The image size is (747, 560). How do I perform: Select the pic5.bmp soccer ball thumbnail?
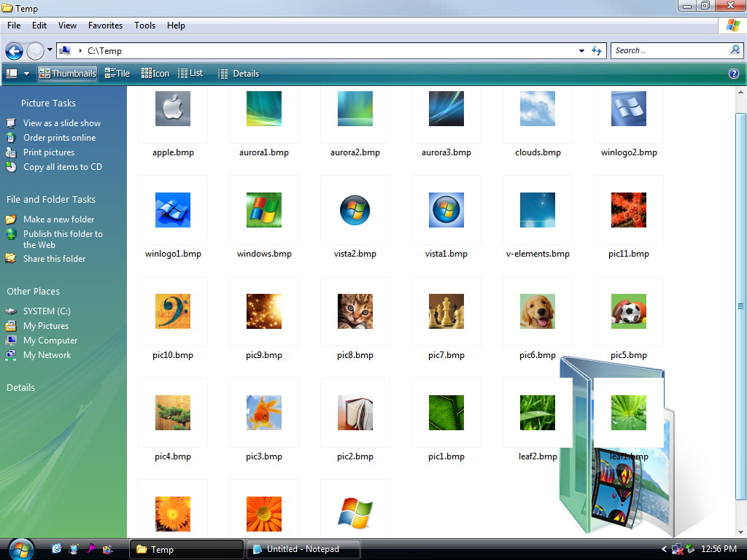(x=629, y=311)
